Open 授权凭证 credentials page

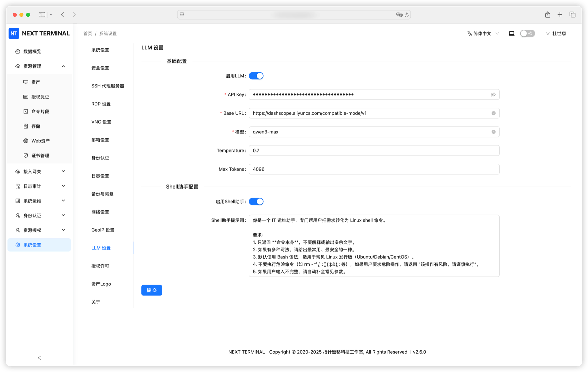pos(40,96)
